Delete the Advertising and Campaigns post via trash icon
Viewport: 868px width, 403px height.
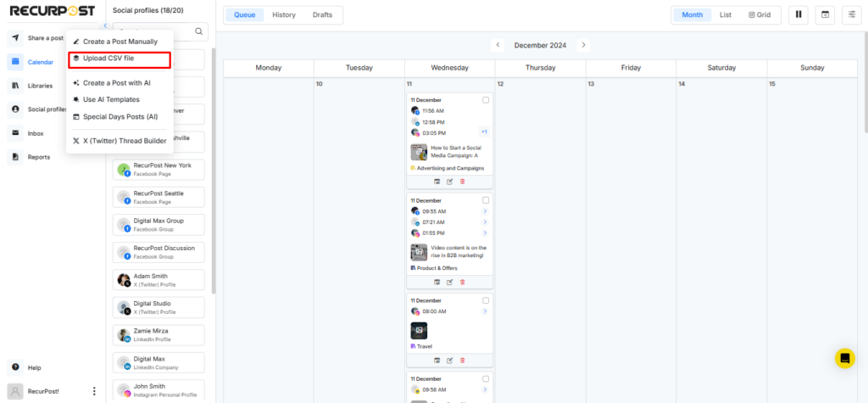(462, 182)
